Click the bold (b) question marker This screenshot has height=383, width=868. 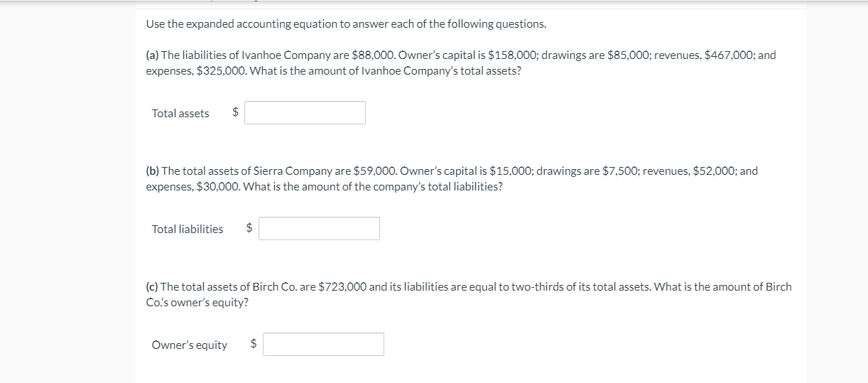[152, 171]
